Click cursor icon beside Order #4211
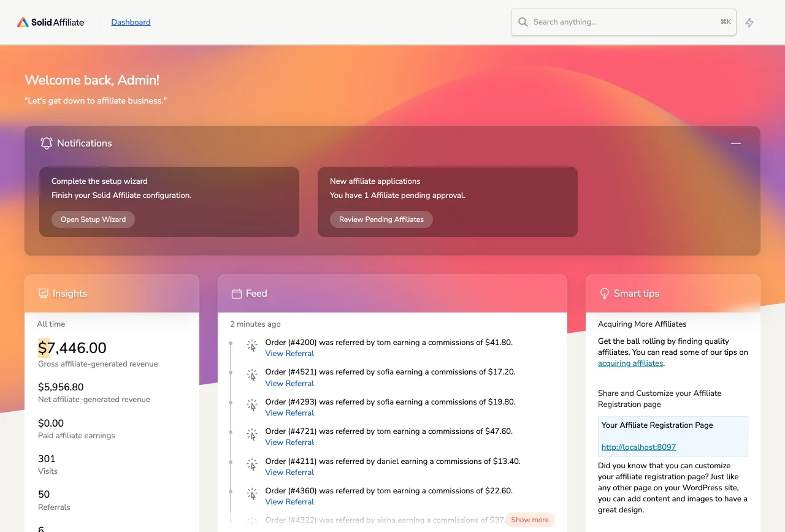 252,465
